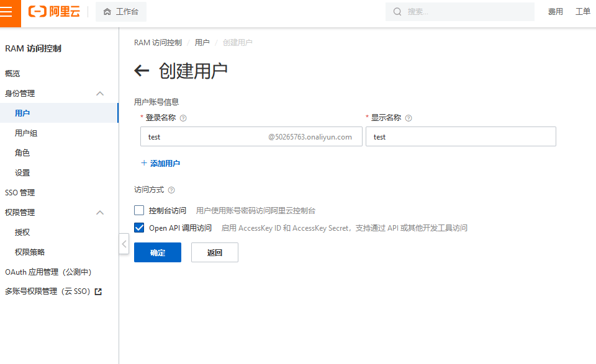Viewport: 596px width, 364px height.
Task: Open the 工作台 workbench tab
Action: point(121,12)
